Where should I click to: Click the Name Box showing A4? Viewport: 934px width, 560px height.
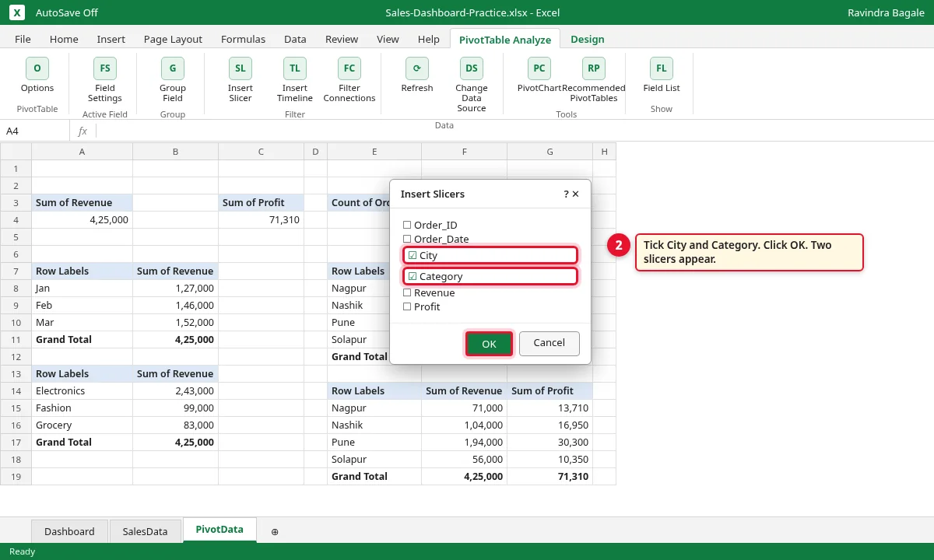(35, 131)
